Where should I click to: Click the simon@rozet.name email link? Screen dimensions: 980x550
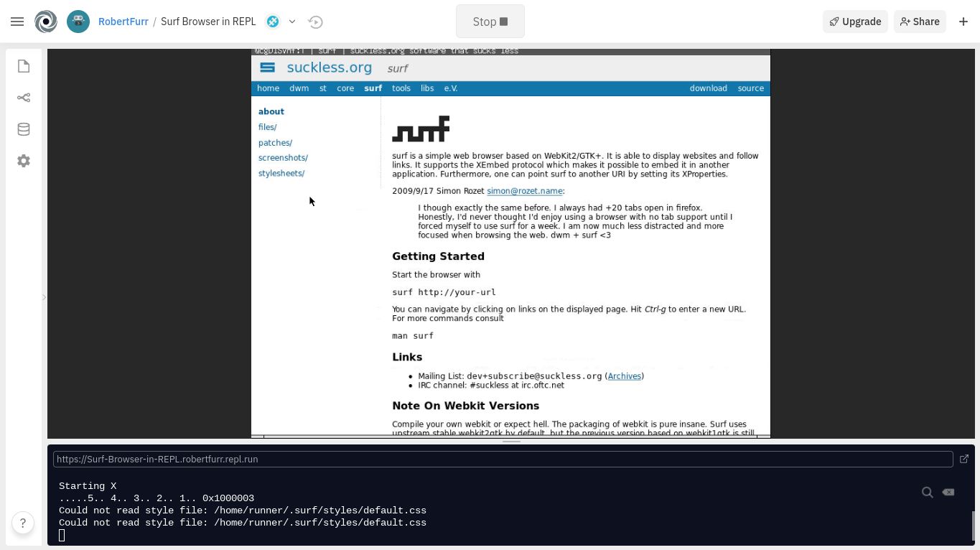pos(525,191)
